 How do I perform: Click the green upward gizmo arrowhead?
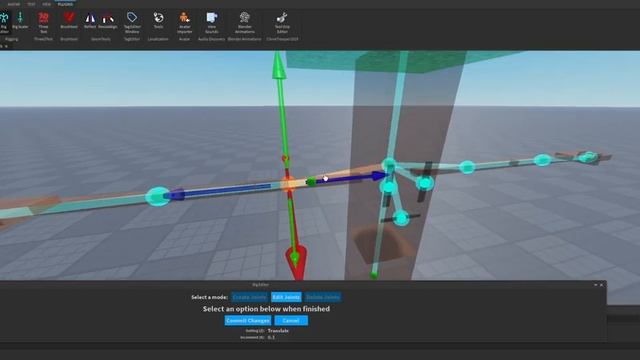point(279,66)
